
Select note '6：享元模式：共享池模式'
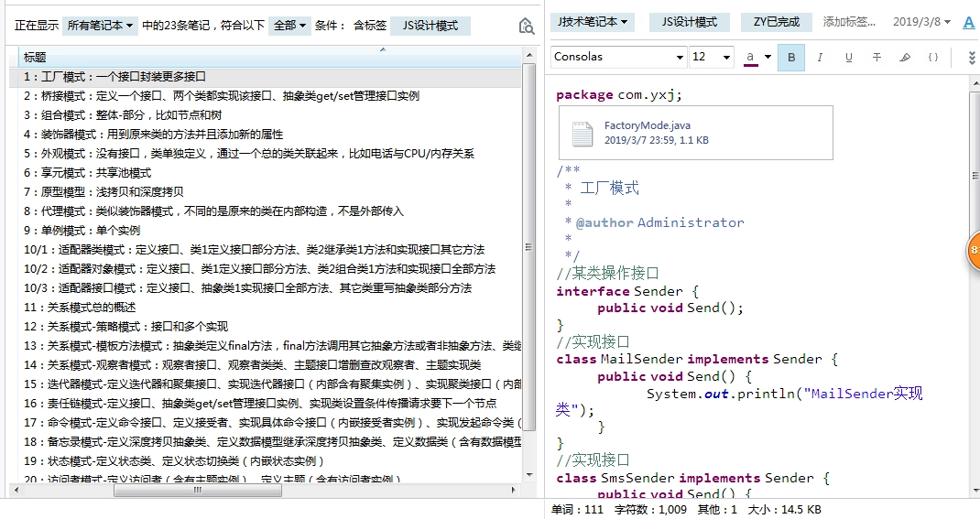click(265, 173)
